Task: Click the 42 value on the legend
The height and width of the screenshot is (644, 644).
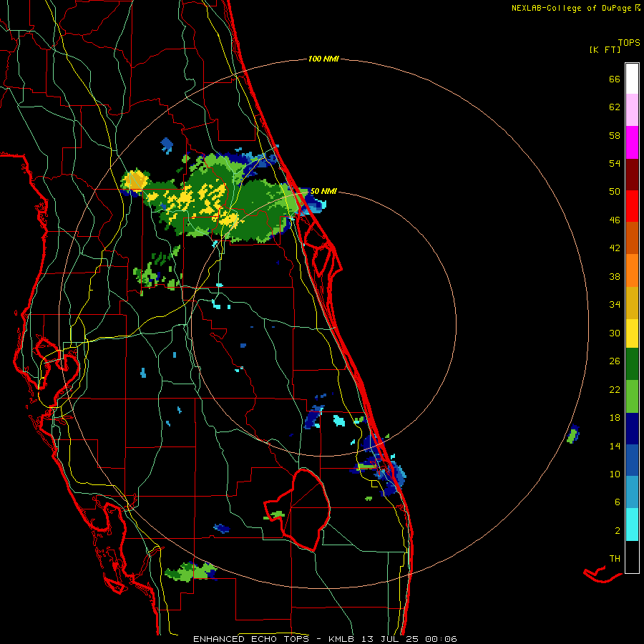Action: click(615, 248)
